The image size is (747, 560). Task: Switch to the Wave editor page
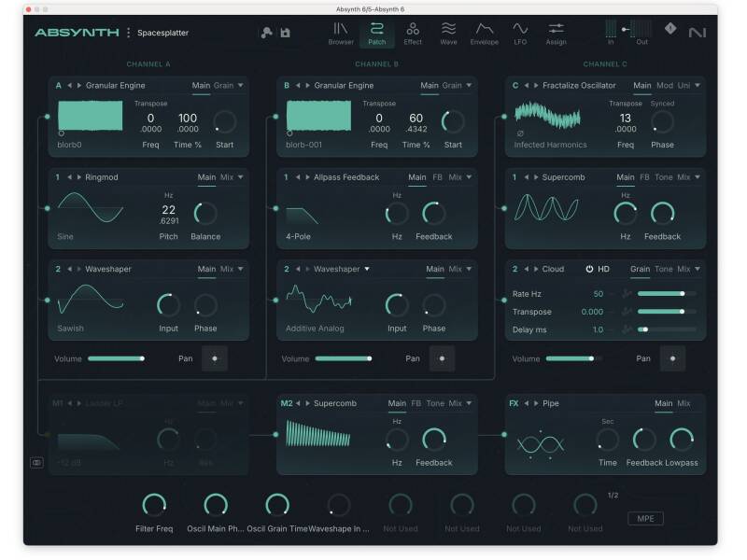click(x=448, y=33)
